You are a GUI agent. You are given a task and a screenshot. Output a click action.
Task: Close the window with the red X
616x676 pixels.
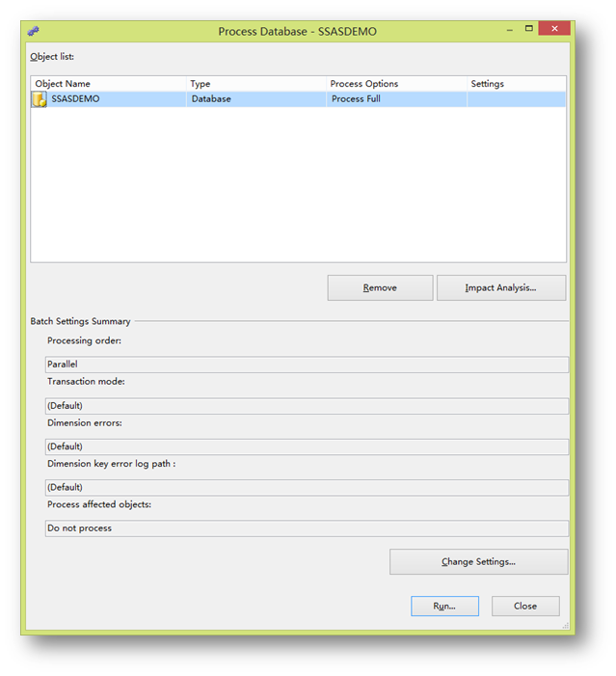[x=554, y=29]
